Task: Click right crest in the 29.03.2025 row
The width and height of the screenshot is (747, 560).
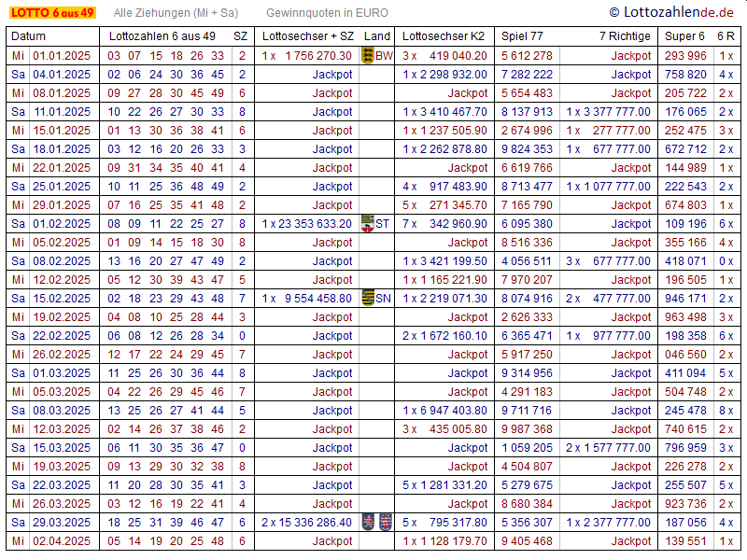Action: [x=385, y=523]
